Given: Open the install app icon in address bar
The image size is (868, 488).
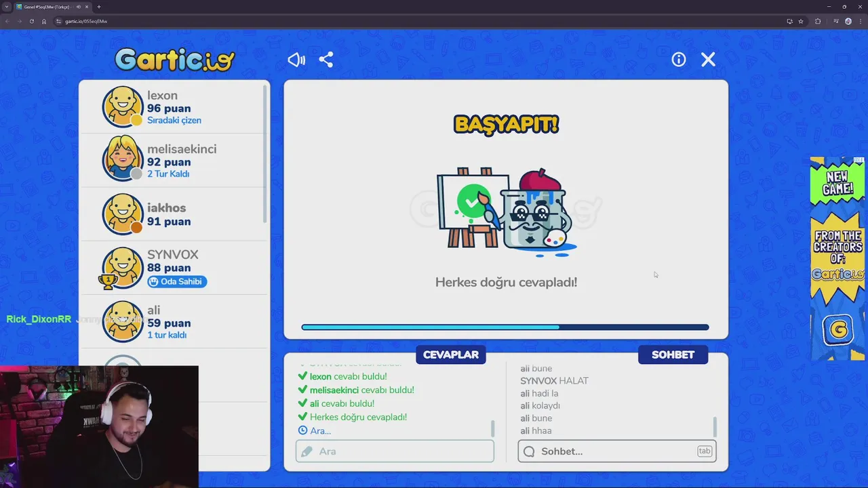Looking at the screenshot, I should 789,21.
